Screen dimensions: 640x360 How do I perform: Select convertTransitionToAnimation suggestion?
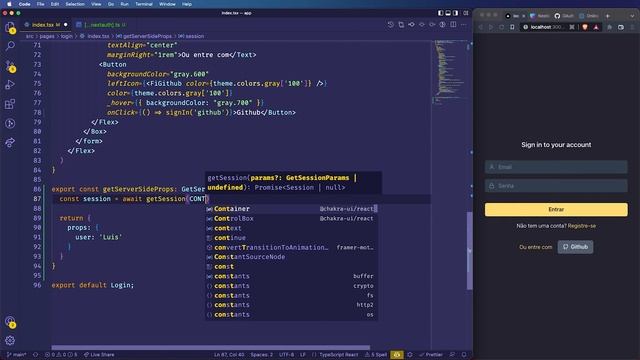[x=291, y=247]
